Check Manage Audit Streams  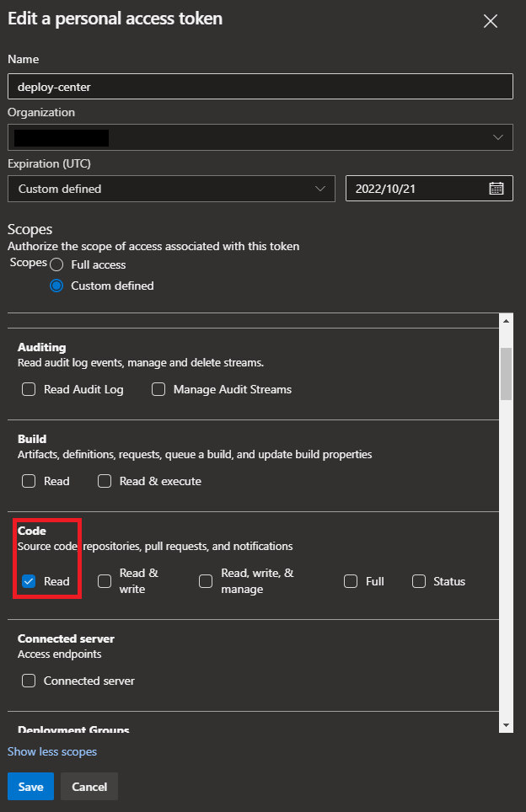click(x=158, y=389)
